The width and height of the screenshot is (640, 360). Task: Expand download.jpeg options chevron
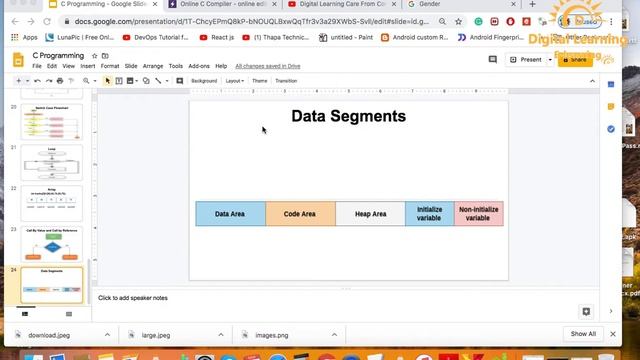pos(107,335)
